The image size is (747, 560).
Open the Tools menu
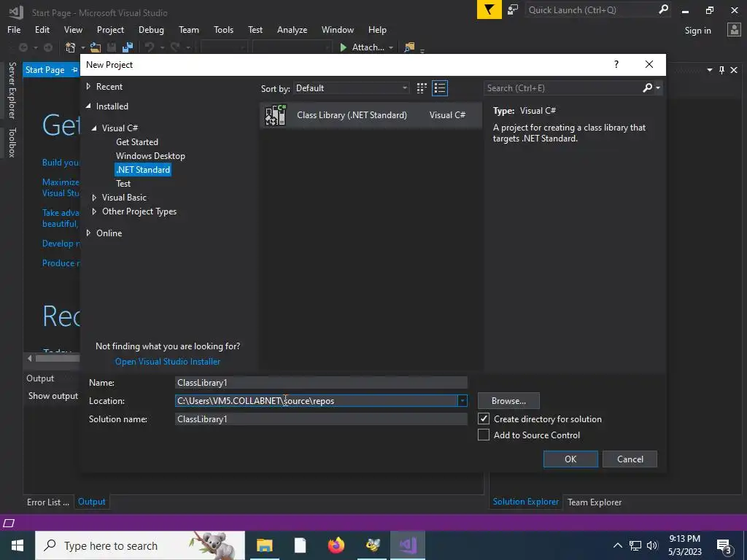point(223,29)
